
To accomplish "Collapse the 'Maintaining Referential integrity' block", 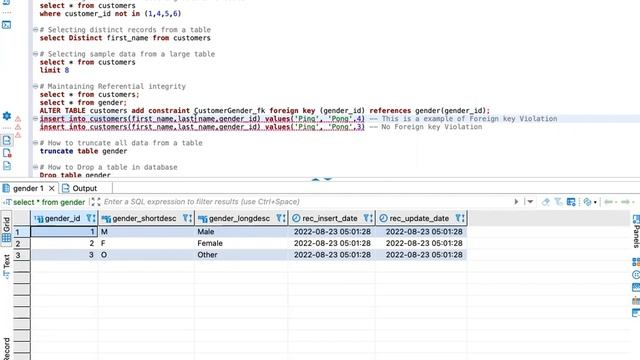I will pos(35,86).
